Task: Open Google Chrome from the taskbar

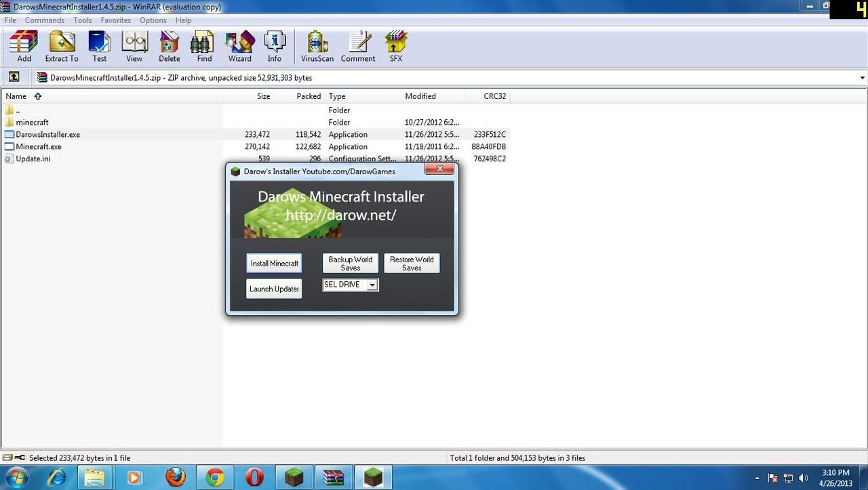Action: tap(215, 478)
